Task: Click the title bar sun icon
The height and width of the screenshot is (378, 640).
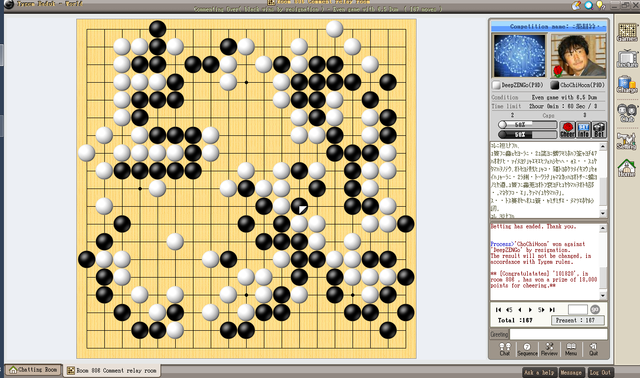Action: 576,5
